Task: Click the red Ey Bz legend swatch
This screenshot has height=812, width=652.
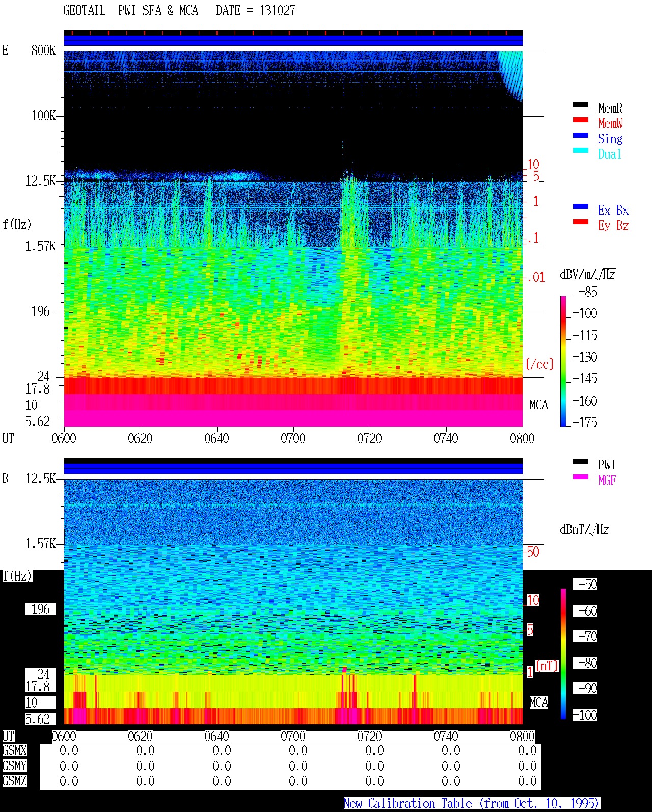Action: (581, 222)
